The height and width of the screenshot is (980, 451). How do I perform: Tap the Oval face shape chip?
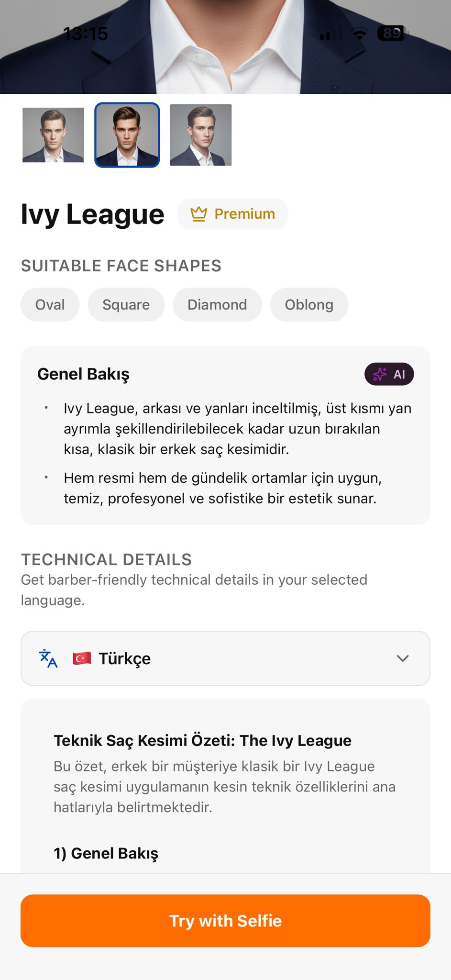[50, 305]
